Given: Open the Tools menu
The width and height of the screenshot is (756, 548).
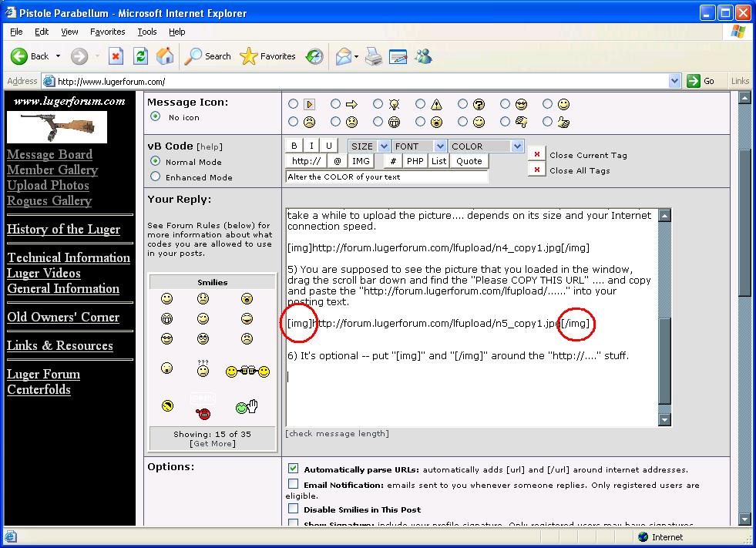Looking at the screenshot, I should click(146, 32).
